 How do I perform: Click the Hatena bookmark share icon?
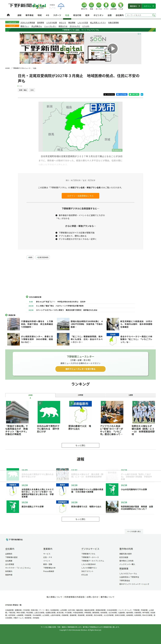pyautogui.click(x=142, y=95)
